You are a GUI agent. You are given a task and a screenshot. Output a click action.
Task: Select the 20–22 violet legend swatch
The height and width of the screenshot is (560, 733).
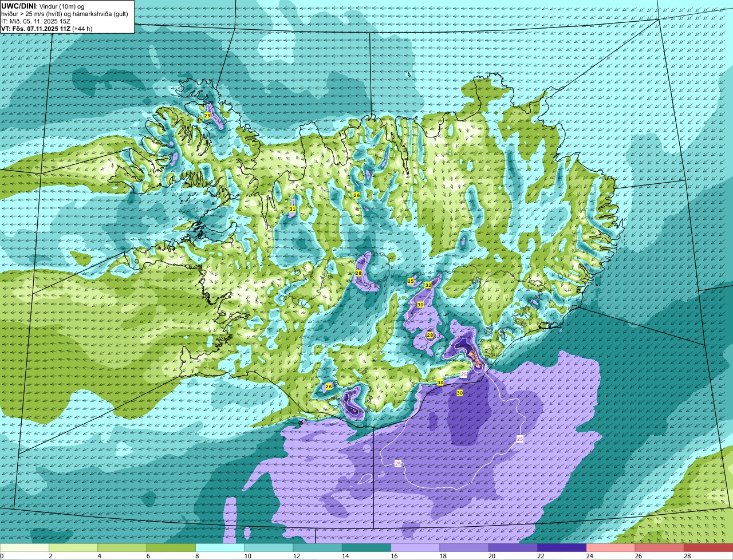coord(513,548)
